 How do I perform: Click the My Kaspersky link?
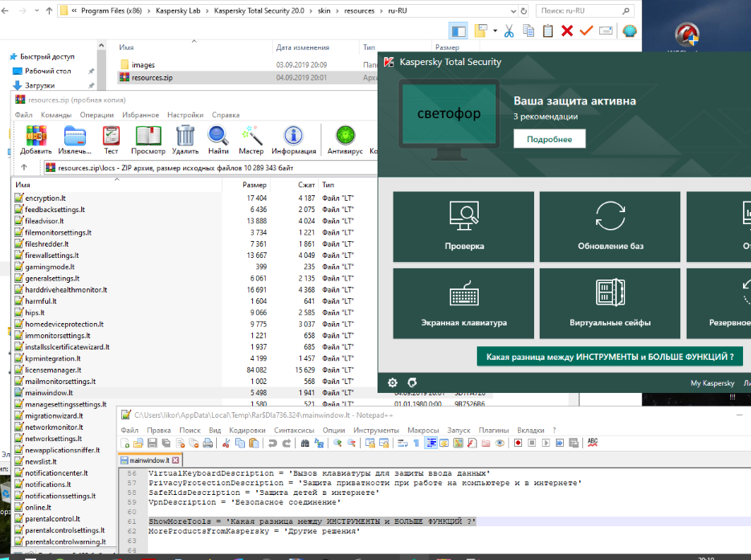pos(712,383)
